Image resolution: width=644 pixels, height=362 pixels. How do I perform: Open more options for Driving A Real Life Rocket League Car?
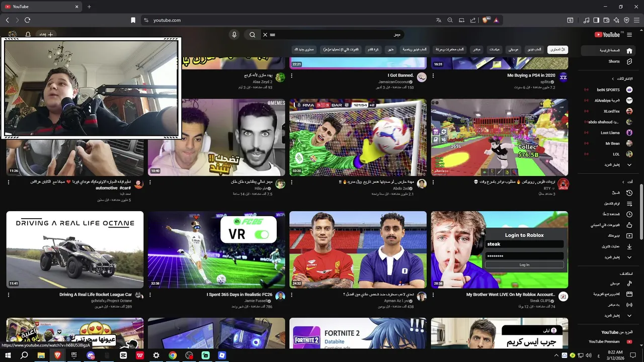pyautogui.click(x=9, y=295)
